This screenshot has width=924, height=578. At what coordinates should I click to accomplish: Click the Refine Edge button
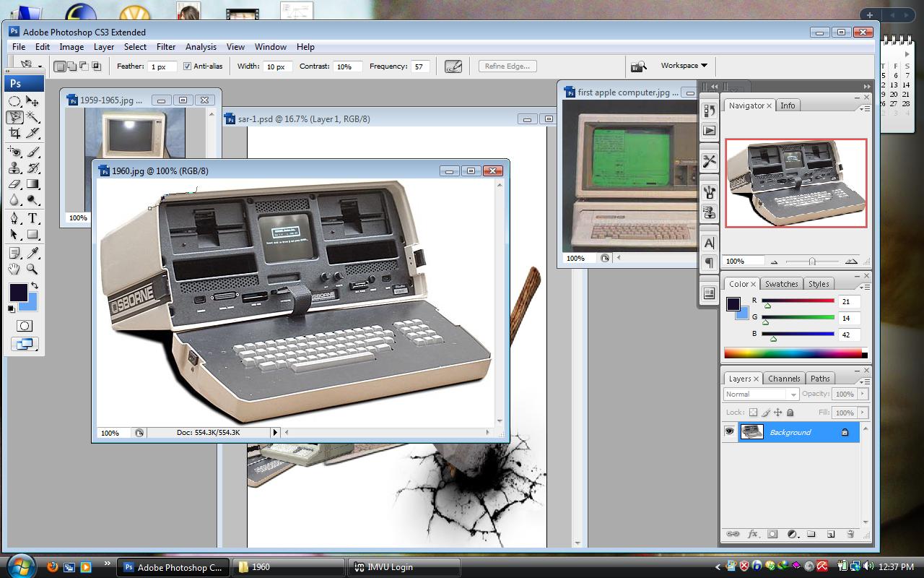click(x=507, y=66)
